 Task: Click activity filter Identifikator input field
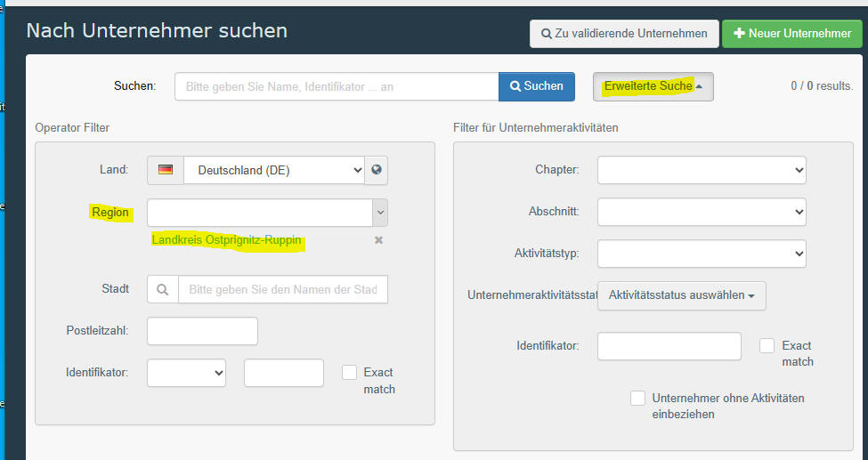pyautogui.click(x=669, y=346)
